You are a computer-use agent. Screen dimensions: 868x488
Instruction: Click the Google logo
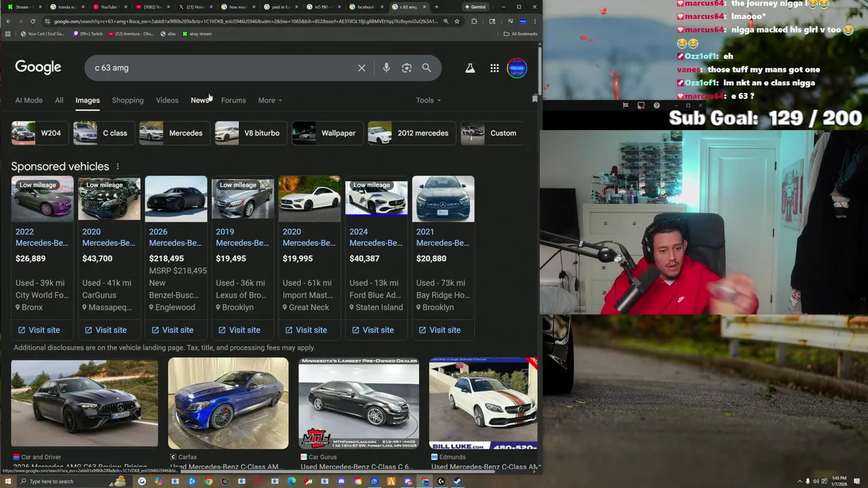pyautogui.click(x=38, y=67)
